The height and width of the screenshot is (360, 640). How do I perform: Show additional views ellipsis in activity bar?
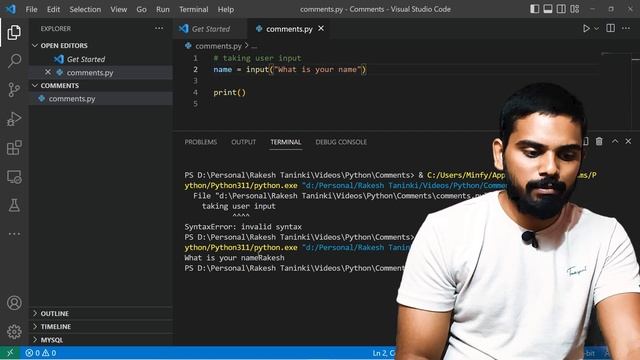[x=14, y=234]
